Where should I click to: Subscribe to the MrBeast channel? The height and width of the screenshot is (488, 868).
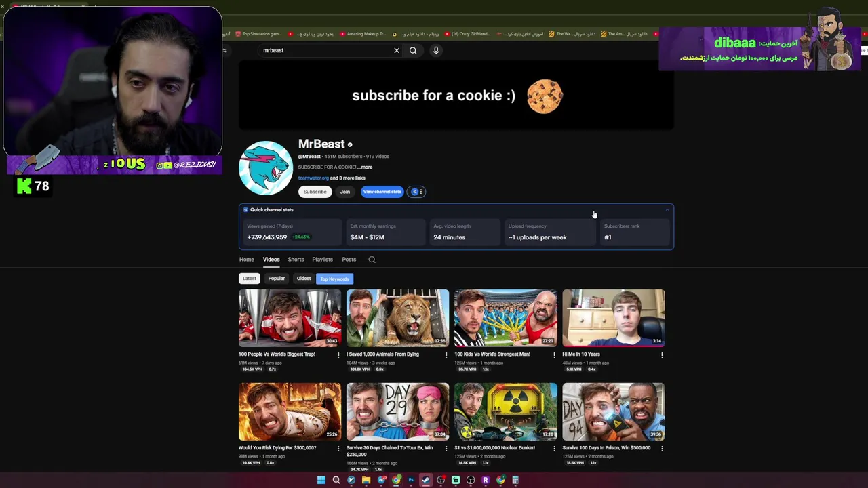coord(315,192)
